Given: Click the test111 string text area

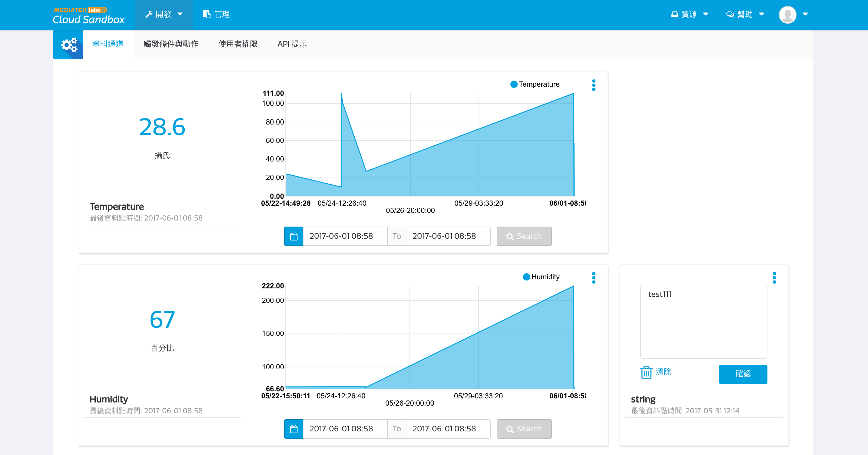Looking at the screenshot, I should click(704, 321).
